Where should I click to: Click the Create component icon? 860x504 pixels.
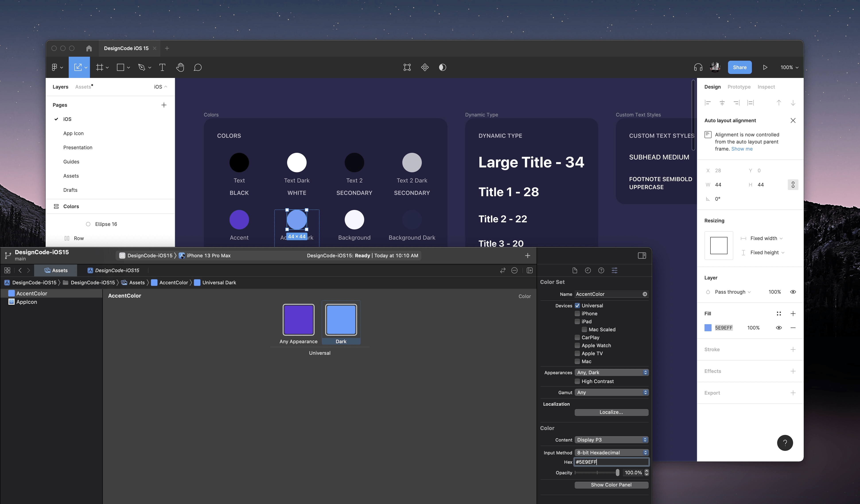pyautogui.click(x=424, y=67)
